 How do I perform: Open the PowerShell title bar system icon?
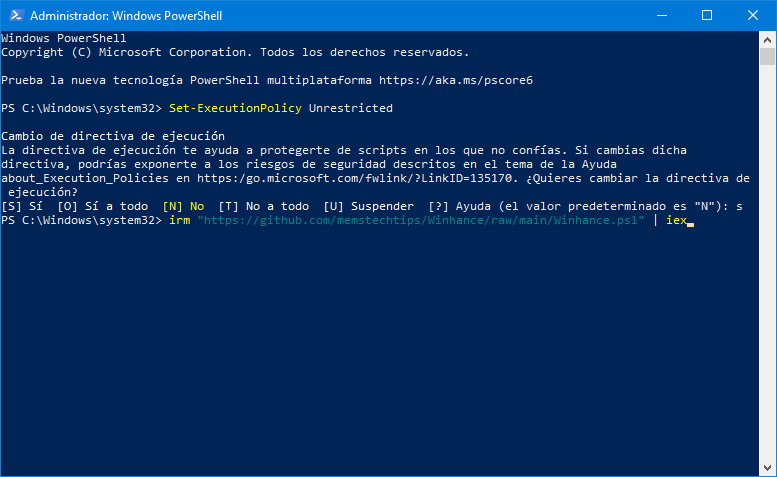(x=15, y=15)
